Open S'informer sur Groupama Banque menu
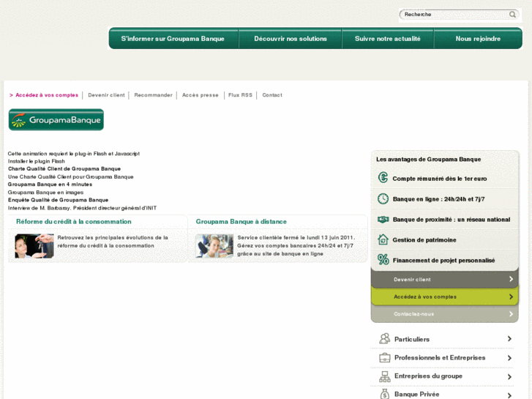This screenshot has height=399, width=532. point(173,38)
